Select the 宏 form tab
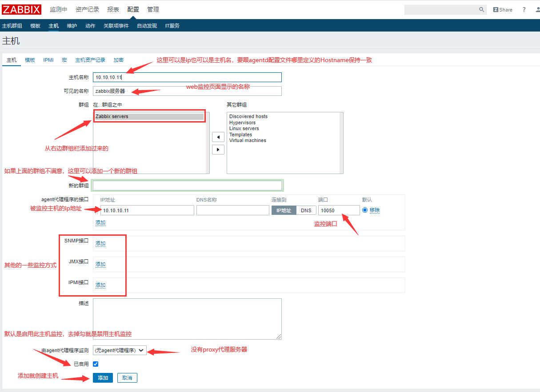Image resolution: width=540 pixels, height=392 pixels. (64, 60)
